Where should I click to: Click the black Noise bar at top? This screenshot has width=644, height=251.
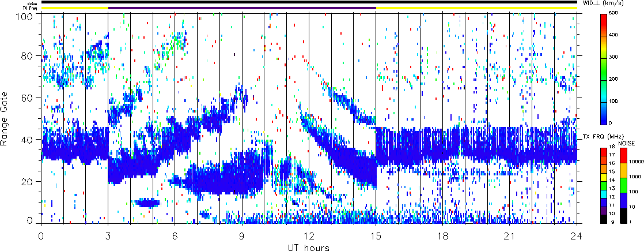[309, 2]
